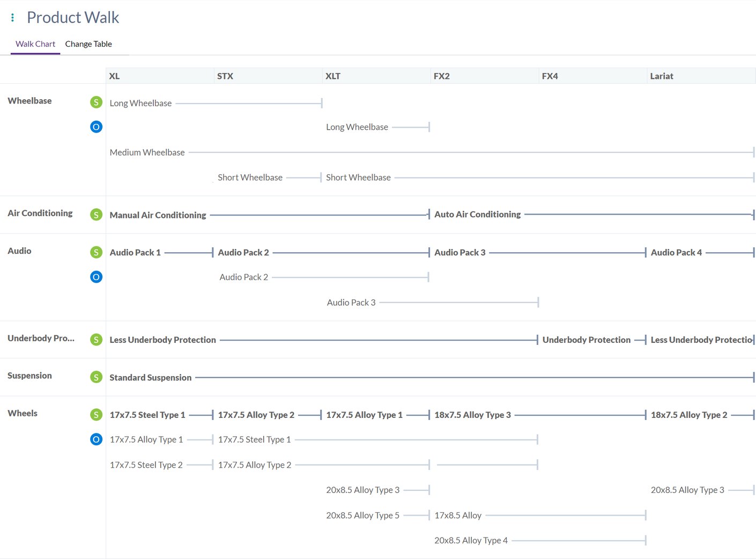Select the Medium Wheelbase entry
Screen dimensions: 756x559
click(x=147, y=152)
